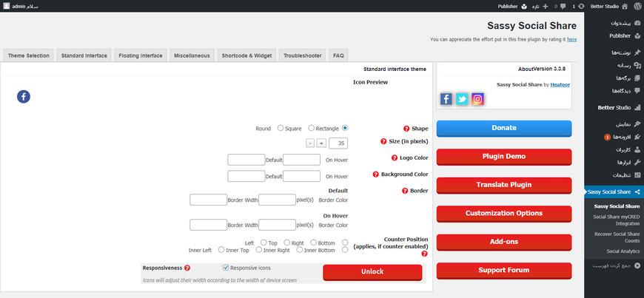Open the FAQ tab
The width and height of the screenshot is (644, 298).
(x=338, y=55)
